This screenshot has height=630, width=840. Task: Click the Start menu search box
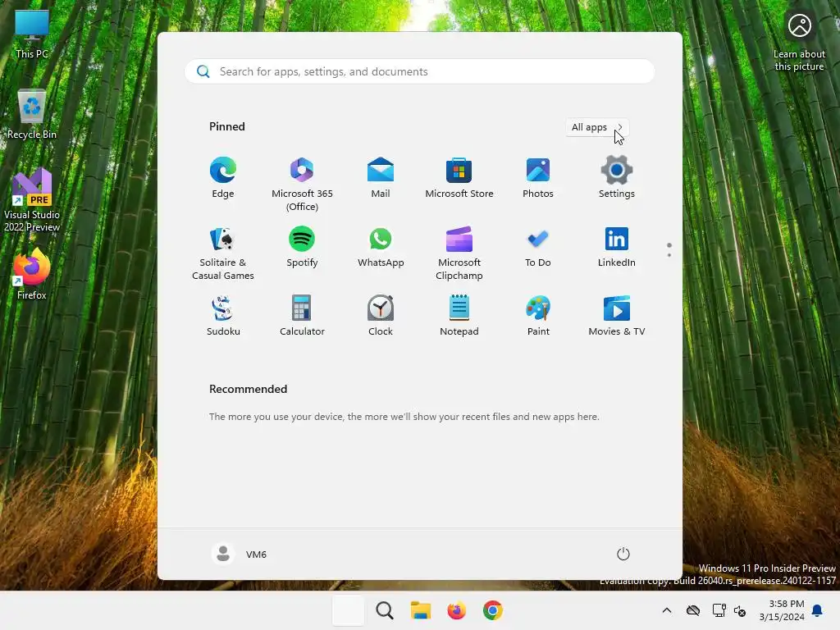pyautogui.click(x=419, y=72)
